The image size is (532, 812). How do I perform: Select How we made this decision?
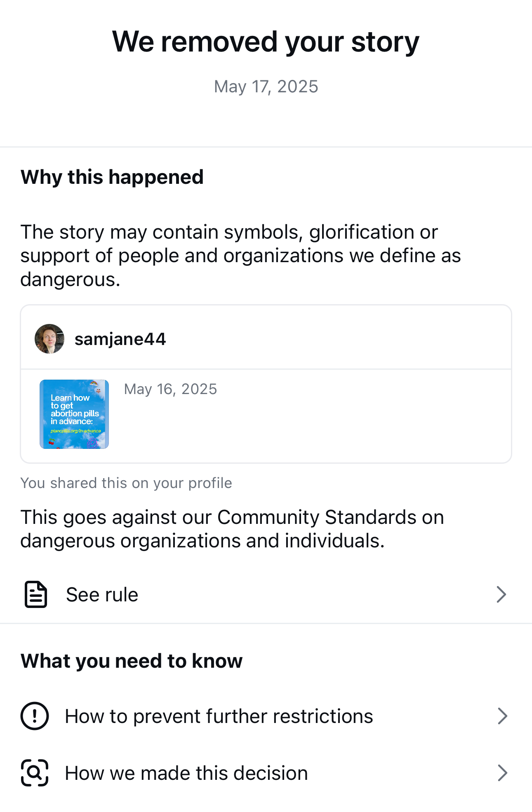pos(186,773)
